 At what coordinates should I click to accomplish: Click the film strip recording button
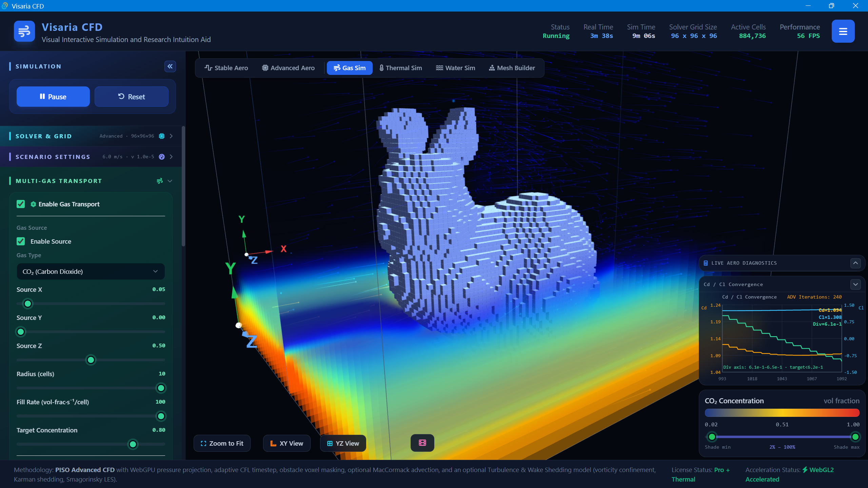(422, 443)
